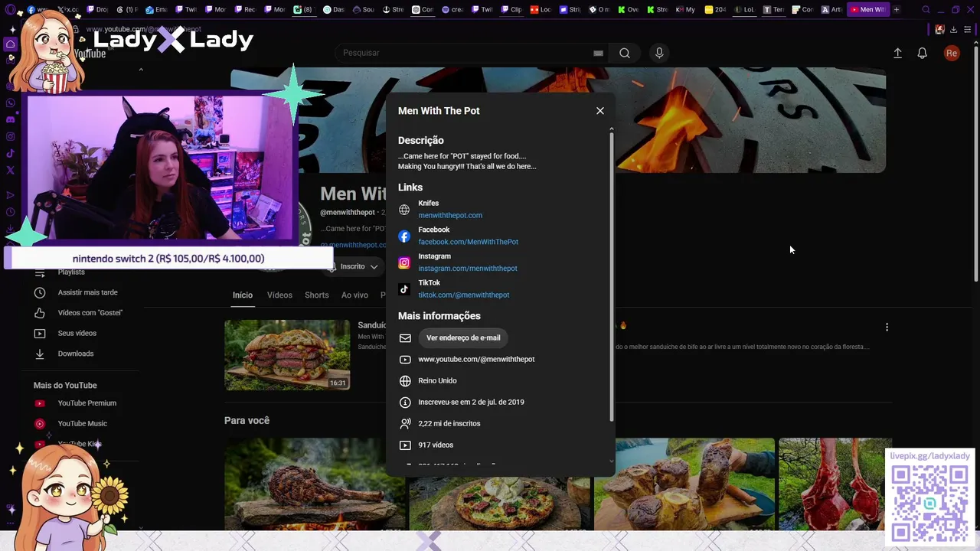The image size is (980, 551).
Task: Click the globe icon beside Knifes
Action: (404, 210)
